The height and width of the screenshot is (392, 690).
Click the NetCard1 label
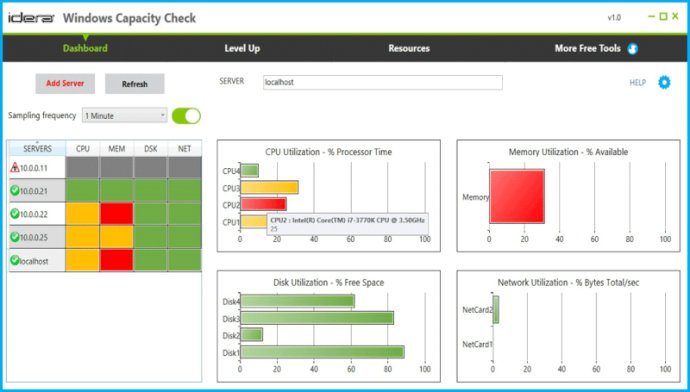tap(477, 344)
